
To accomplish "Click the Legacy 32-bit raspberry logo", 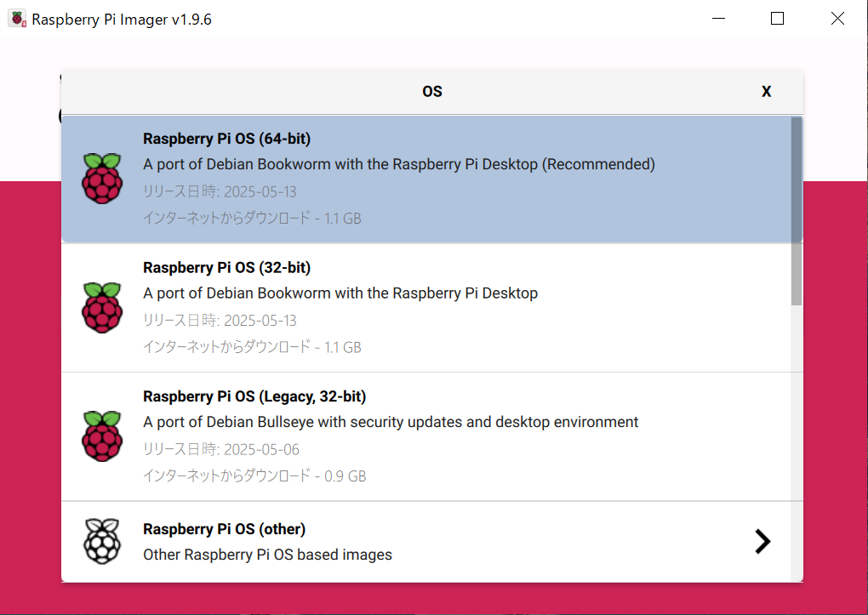I will click(102, 436).
